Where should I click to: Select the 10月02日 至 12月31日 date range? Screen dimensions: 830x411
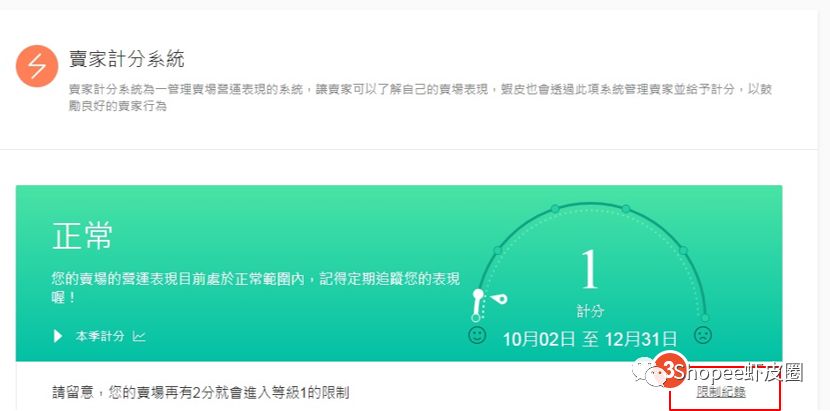coord(590,338)
